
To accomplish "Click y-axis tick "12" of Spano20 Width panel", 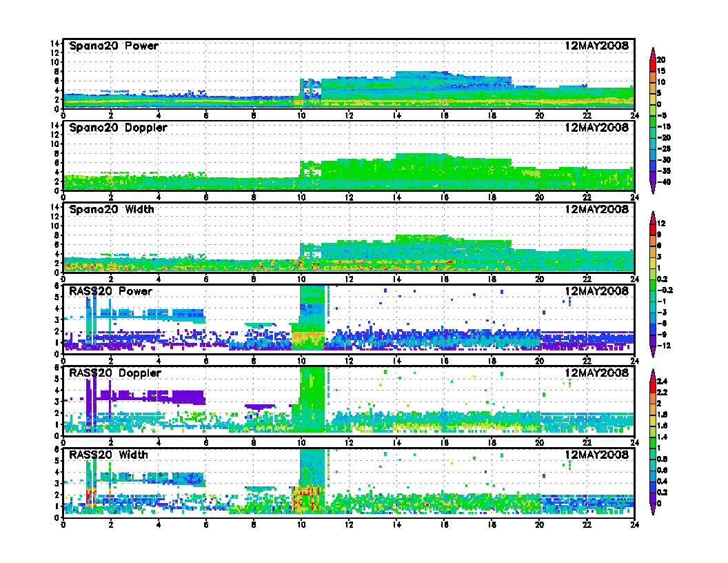I will (54, 217).
